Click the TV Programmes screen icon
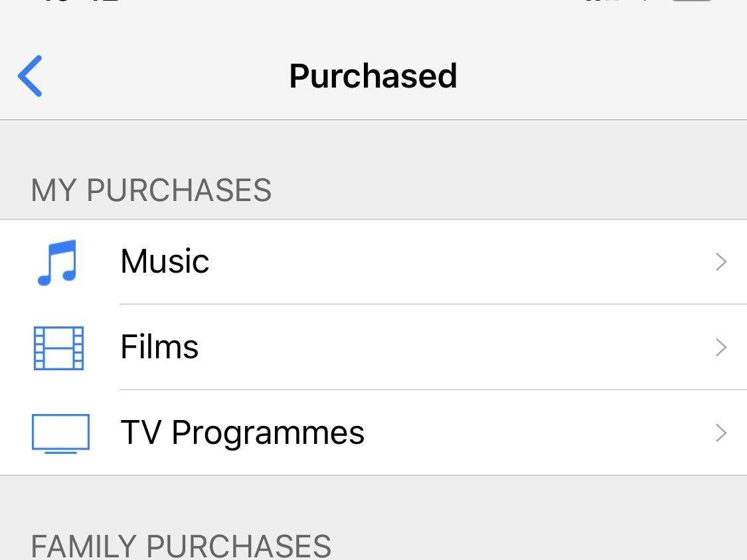Viewport: 747px width, 560px height. 60,433
